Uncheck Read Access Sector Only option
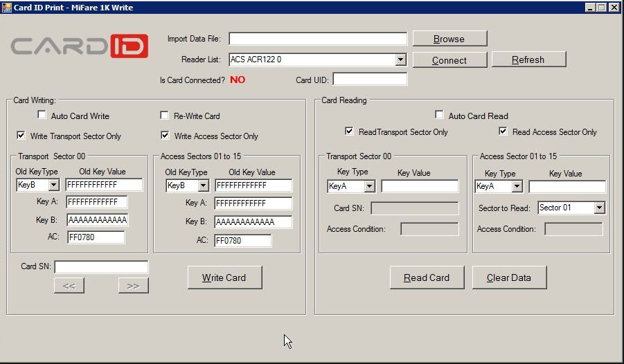This screenshot has width=624, height=364. pos(503,131)
